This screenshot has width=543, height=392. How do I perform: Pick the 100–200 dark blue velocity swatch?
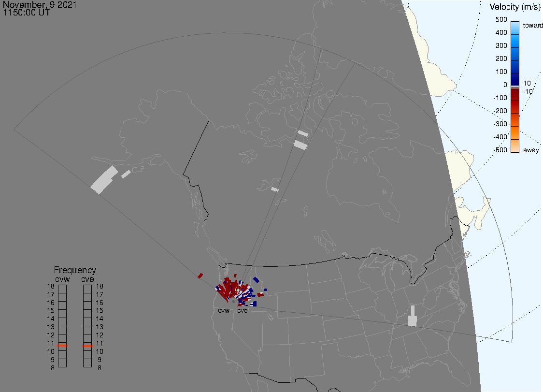click(515, 67)
